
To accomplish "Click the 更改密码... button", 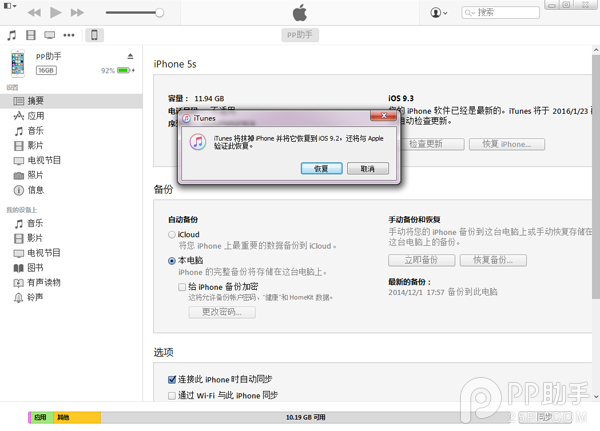I will 222,312.
